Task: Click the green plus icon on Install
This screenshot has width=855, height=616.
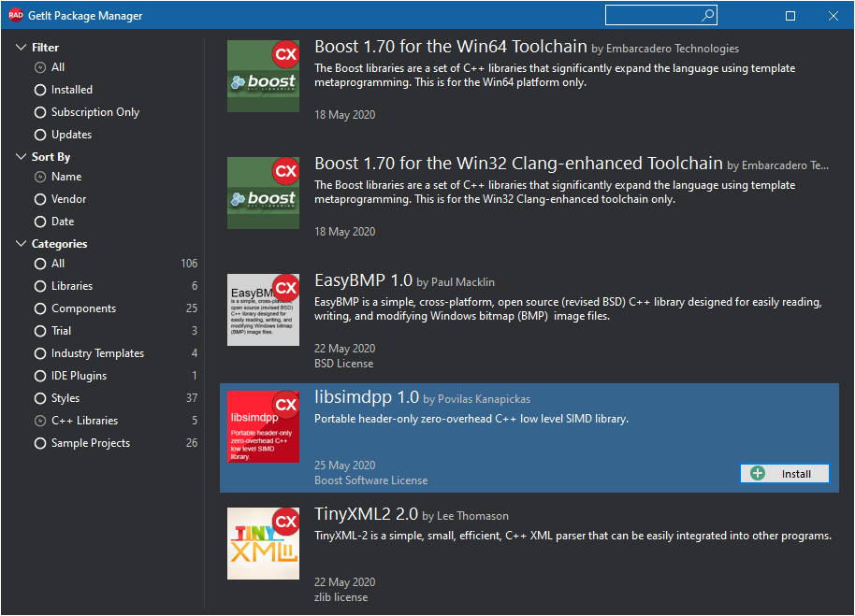Action: (x=758, y=473)
